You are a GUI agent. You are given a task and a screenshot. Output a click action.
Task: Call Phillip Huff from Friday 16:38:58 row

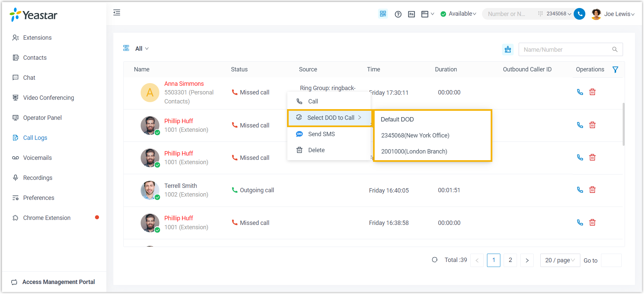pos(580,223)
